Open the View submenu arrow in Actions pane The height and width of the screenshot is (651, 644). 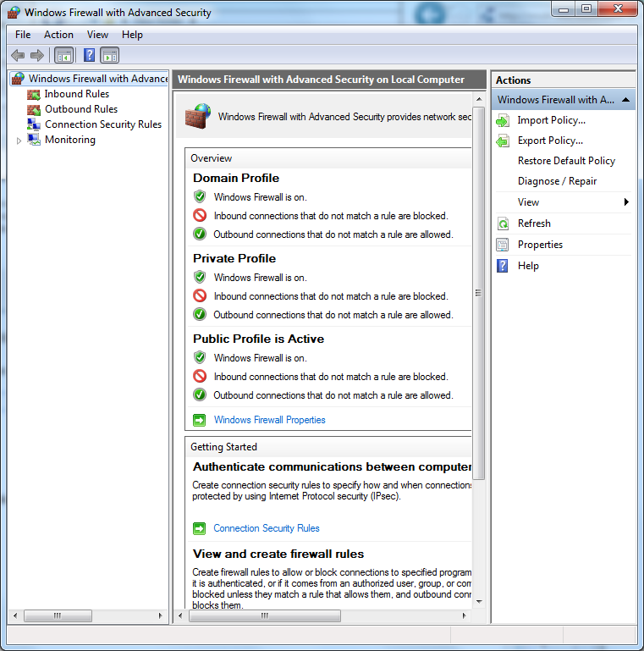[626, 202]
